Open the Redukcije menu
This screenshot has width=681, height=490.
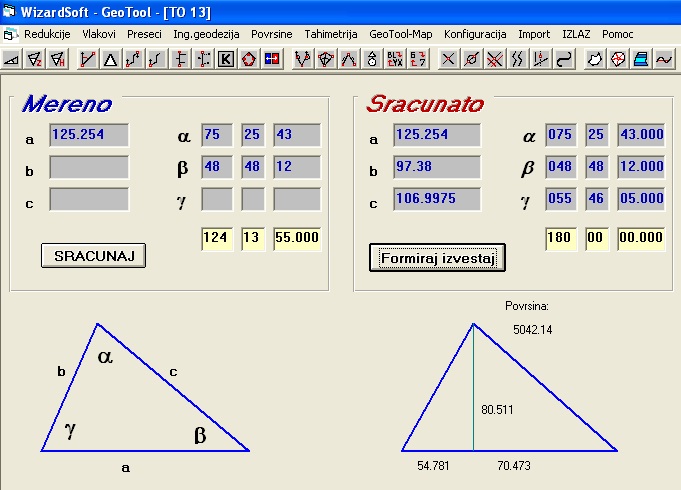click(47, 34)
